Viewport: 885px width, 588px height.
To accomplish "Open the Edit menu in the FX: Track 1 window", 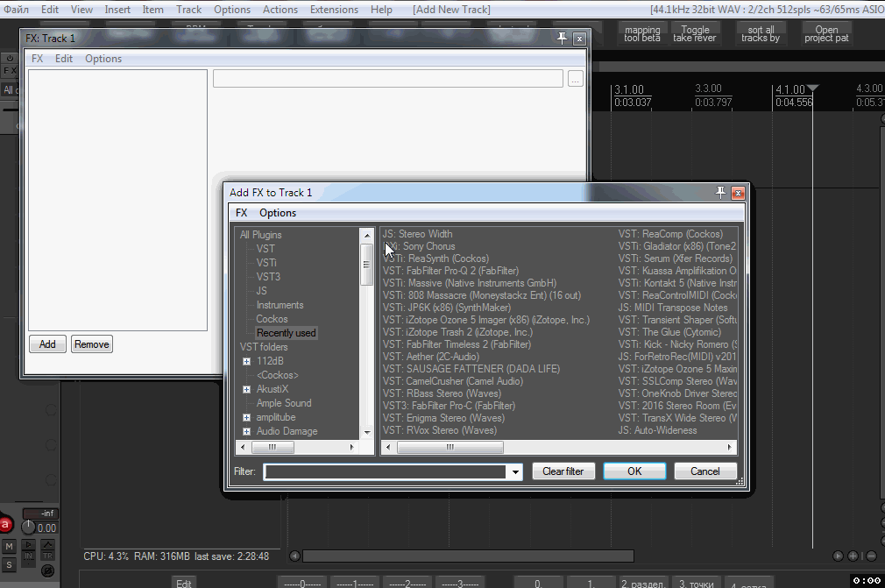I will (x=64, y=59).
